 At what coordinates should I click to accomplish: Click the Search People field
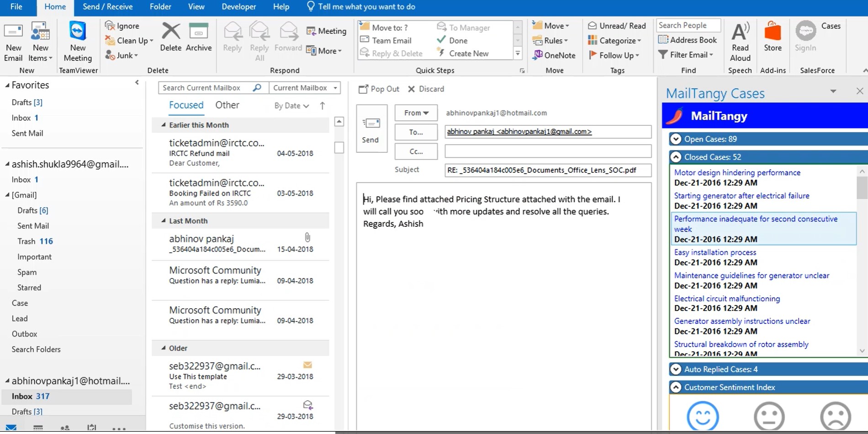[x=688, y=25]
